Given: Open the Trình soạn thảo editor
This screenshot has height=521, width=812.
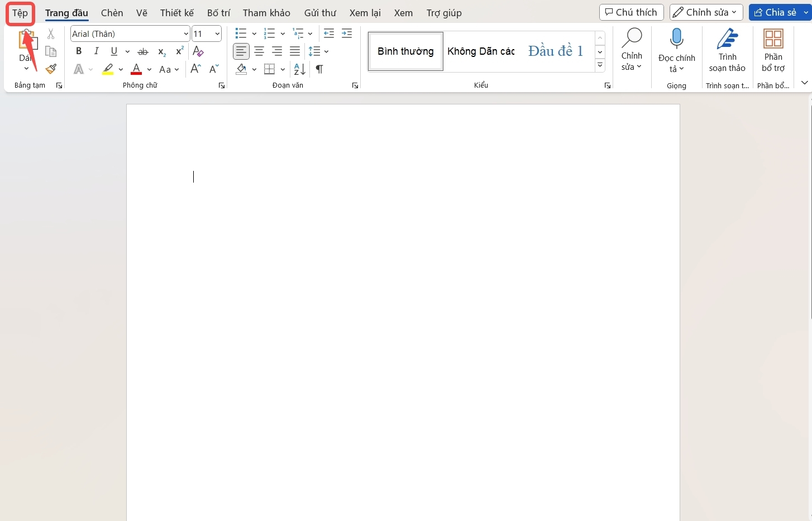Looking at the screenshot, I should point(727,50).
